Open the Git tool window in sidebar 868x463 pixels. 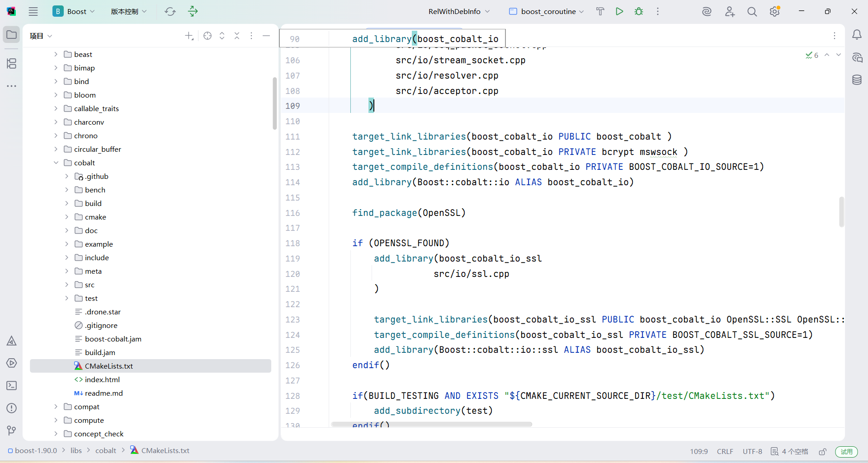pos(11,430)
